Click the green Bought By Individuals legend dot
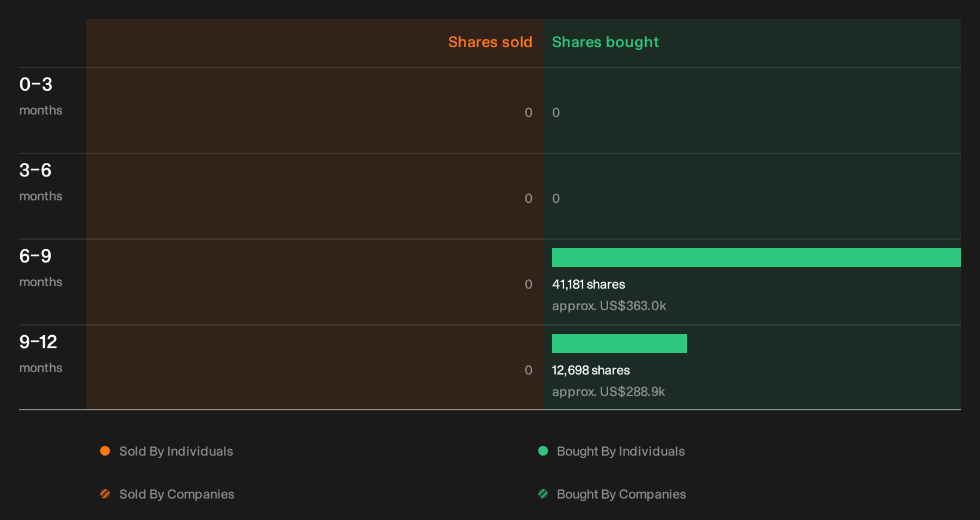 pyautogui.click(x=543, y=451)
